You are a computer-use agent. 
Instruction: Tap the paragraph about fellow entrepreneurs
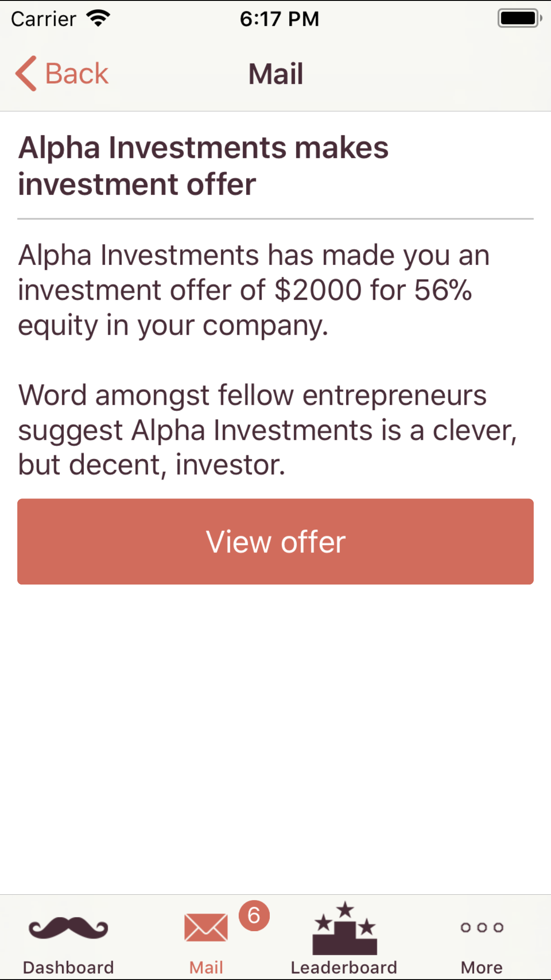coord(267,430)
